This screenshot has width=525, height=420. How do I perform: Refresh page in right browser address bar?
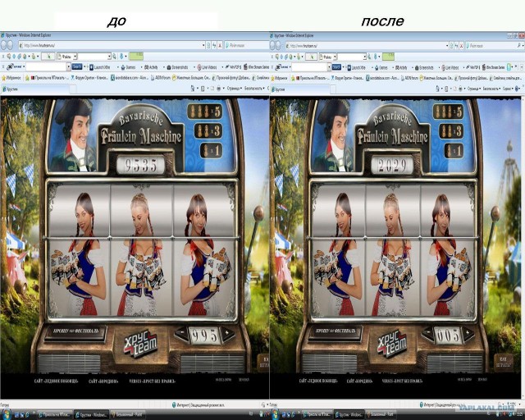pyautogui.click(x=456, y=45)
